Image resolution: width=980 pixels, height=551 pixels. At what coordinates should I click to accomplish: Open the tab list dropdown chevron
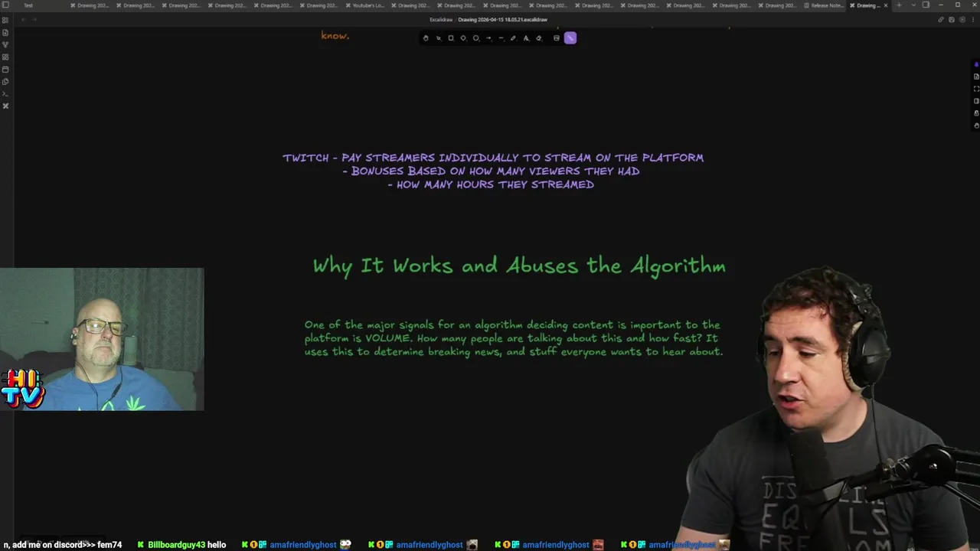(913, 5)
